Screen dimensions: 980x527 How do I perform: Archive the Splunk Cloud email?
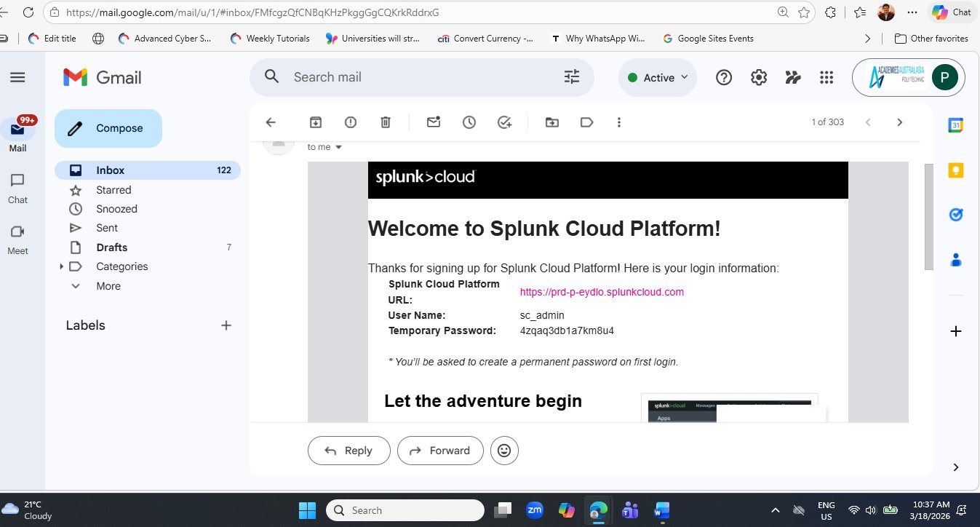point(315,122)
